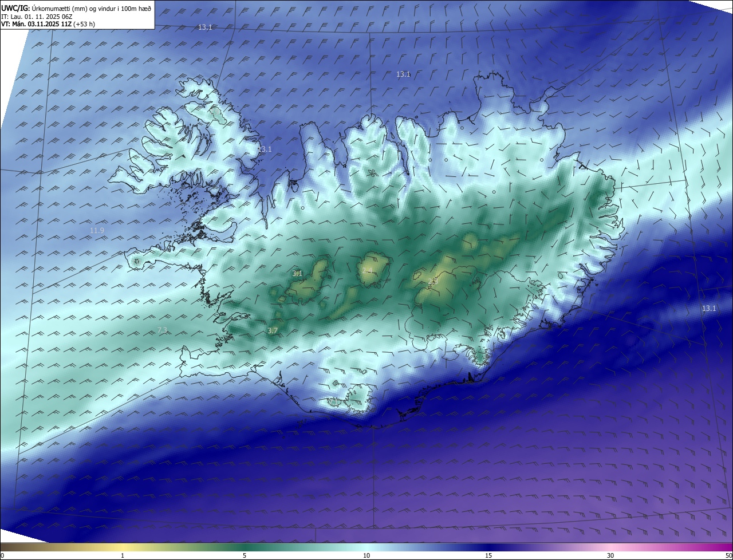Click the color scale tick label "1"
Image resolution: width=733 pixels, height=560 pixels.
(x=123, y=555)
